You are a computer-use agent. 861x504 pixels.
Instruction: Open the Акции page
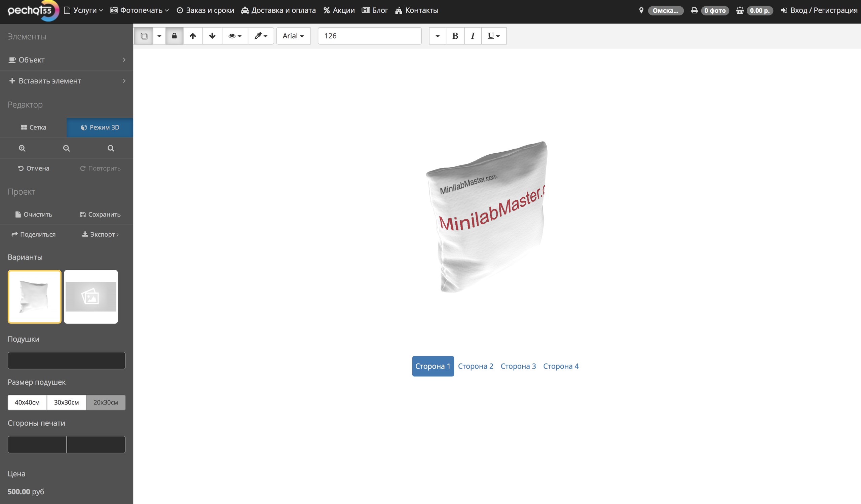tap(339, 10)
